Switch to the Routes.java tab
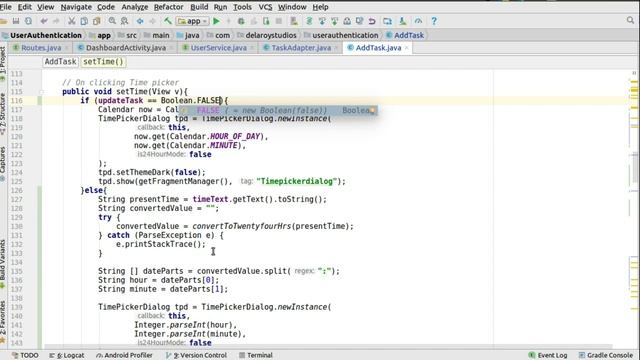Viewport: 640px width, 360px height. click(41, 48)
